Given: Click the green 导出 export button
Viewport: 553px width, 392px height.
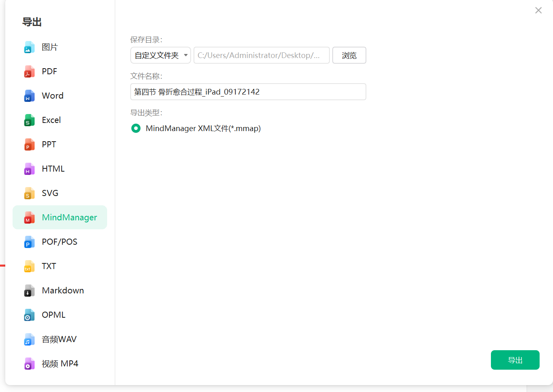Looking at the screenshot, I should [515, 360].
